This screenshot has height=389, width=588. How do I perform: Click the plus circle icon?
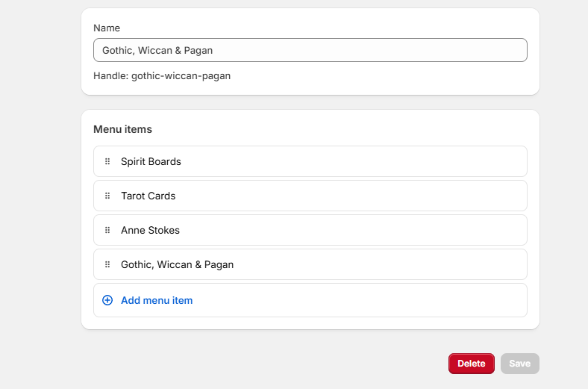[107, 300]
